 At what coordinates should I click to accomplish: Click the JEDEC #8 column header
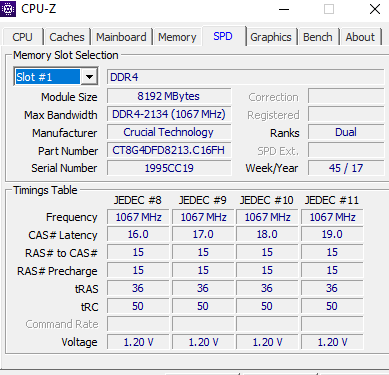pyautogui.click(x=138, y=200)
